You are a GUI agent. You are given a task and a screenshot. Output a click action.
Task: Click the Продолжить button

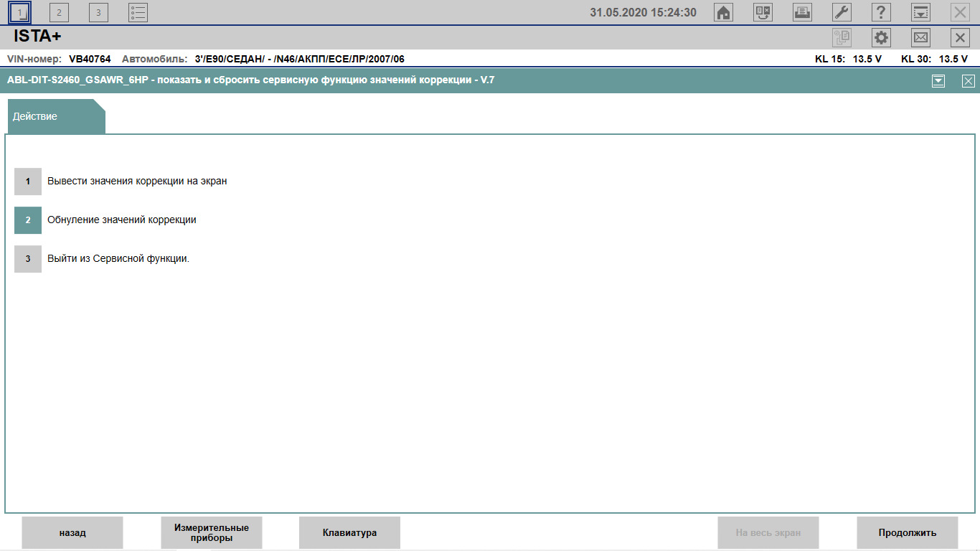(x=908, y=532)
